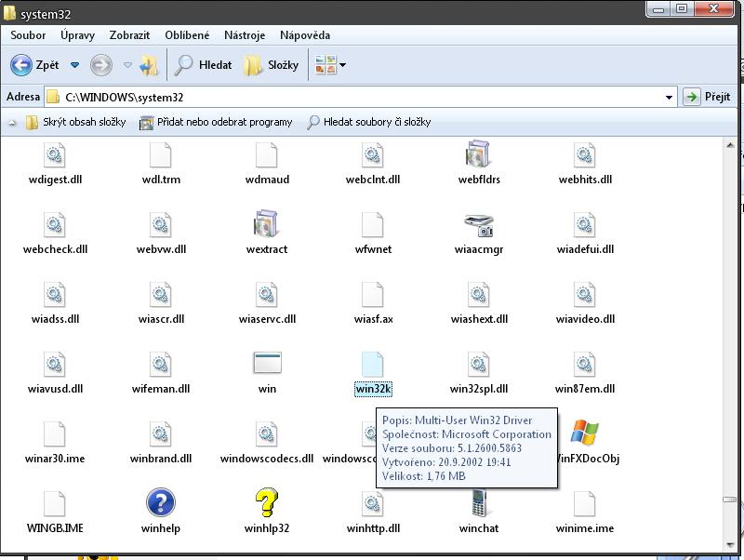Expand the address bar dropdown list
Screen dimensions: 744x560
(669, 97)
